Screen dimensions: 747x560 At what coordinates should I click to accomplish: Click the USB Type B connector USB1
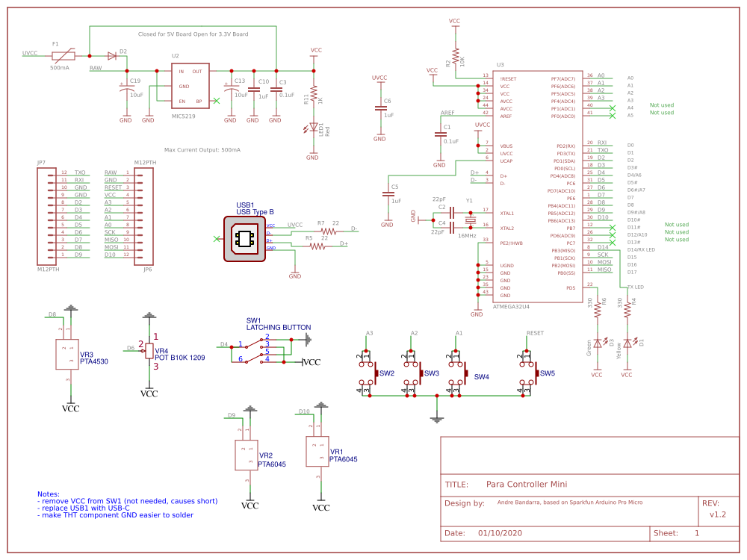pos(245,238)
